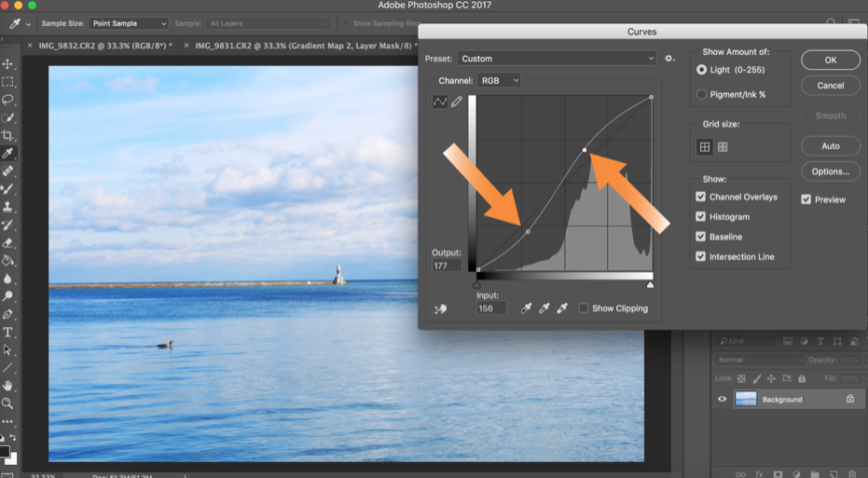868x478 pixels.
Task: Click OK in the Curves dialog
Action: [x=831, y=61]
